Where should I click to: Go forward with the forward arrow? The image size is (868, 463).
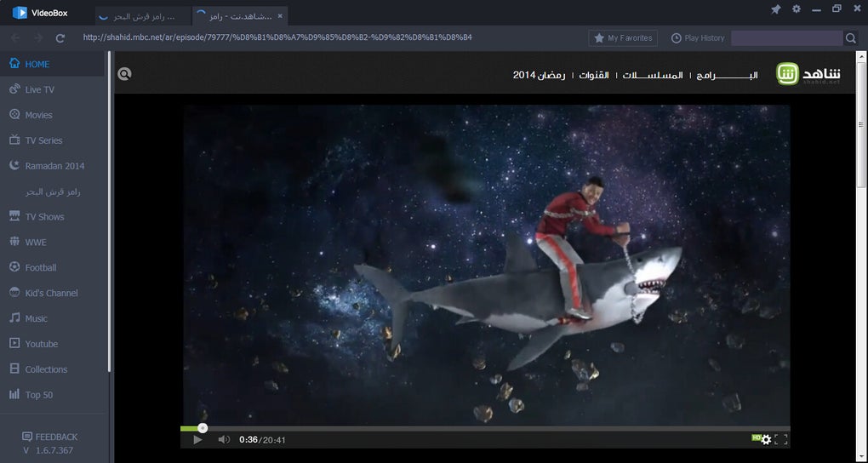pyautogui.click(x=38, y=37)
